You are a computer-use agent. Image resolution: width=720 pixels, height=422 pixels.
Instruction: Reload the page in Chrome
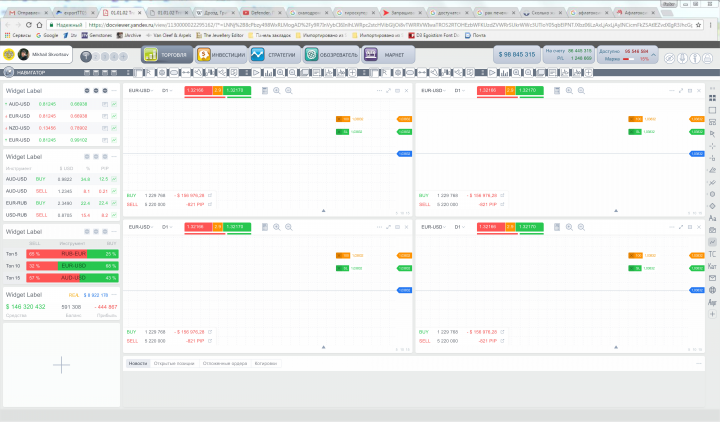coord(28,25)
